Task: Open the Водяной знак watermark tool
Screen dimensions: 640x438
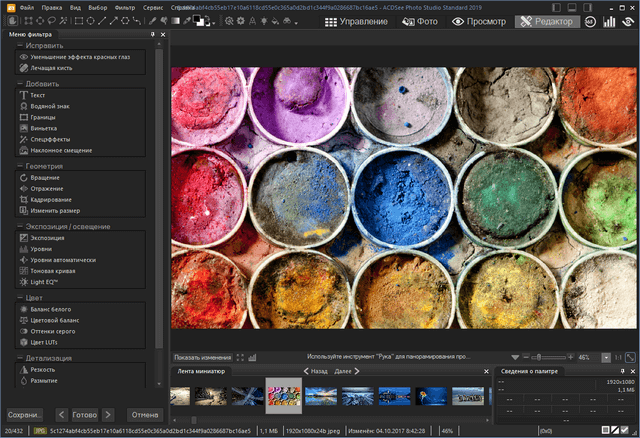Action: [x=48, y=105]
